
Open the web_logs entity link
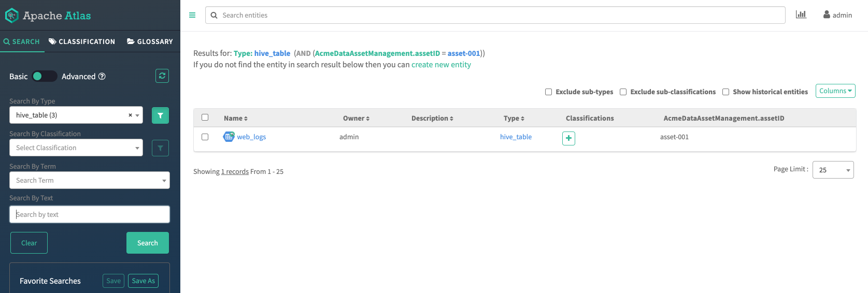click(251, 137)
